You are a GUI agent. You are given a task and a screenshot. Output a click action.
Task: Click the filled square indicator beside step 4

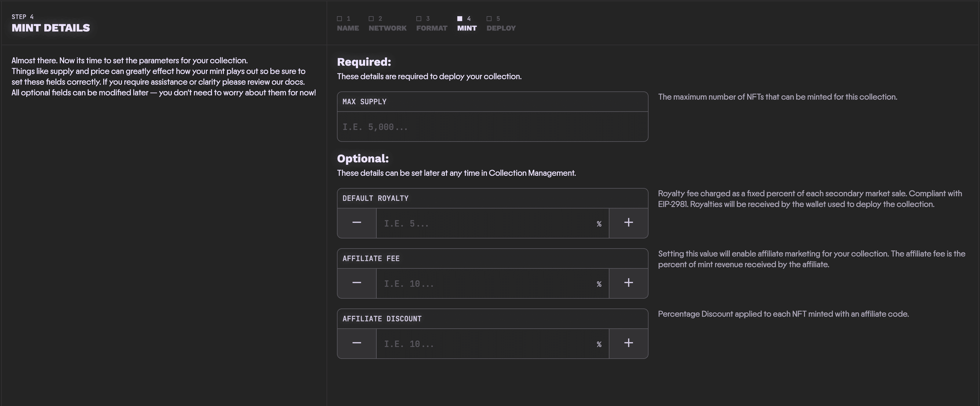point(459,18)
